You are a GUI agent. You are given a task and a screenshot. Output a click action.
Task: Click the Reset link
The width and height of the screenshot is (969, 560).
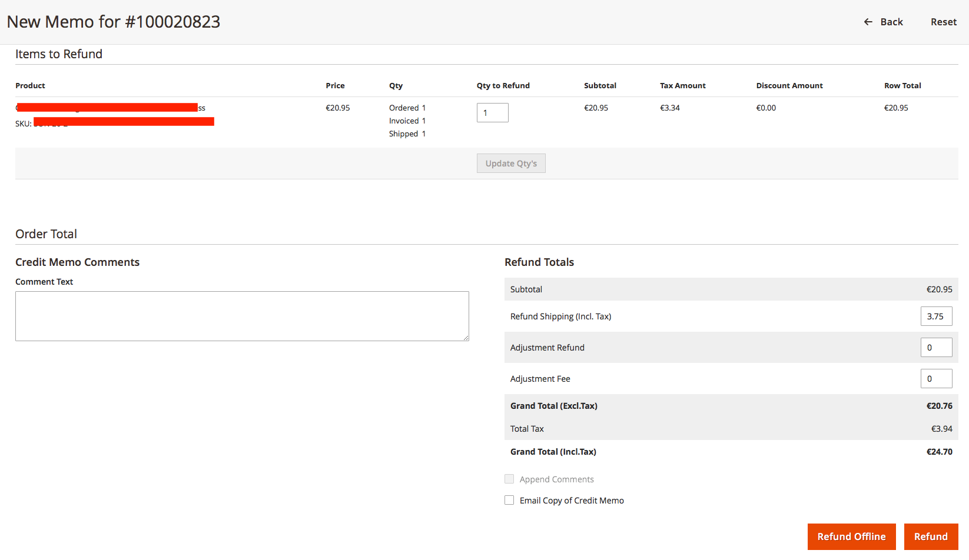click(943, 22)
